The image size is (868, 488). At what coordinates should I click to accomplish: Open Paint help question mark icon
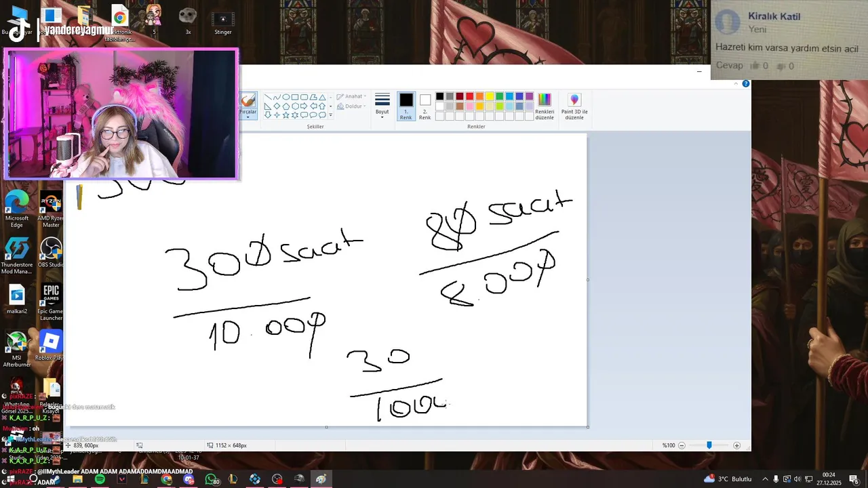(746, 84)
